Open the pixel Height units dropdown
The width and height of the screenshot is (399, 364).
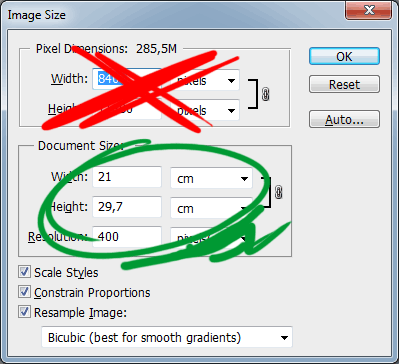(205, 110)
